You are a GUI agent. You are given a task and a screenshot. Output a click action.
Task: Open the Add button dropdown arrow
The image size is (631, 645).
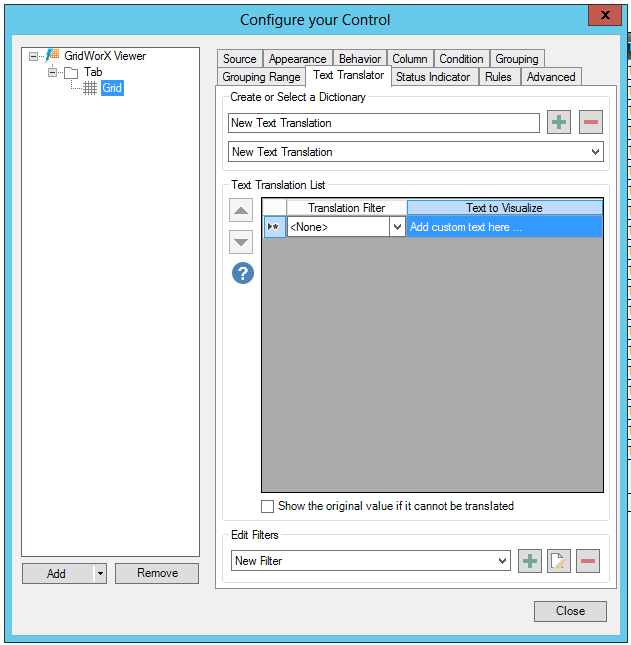(x=100, y=573)
